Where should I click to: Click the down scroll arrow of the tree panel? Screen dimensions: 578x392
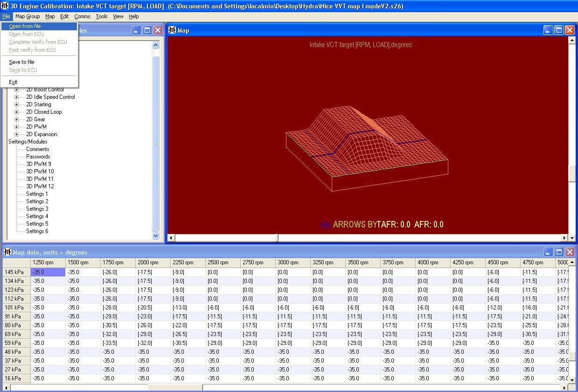[156, 236]
